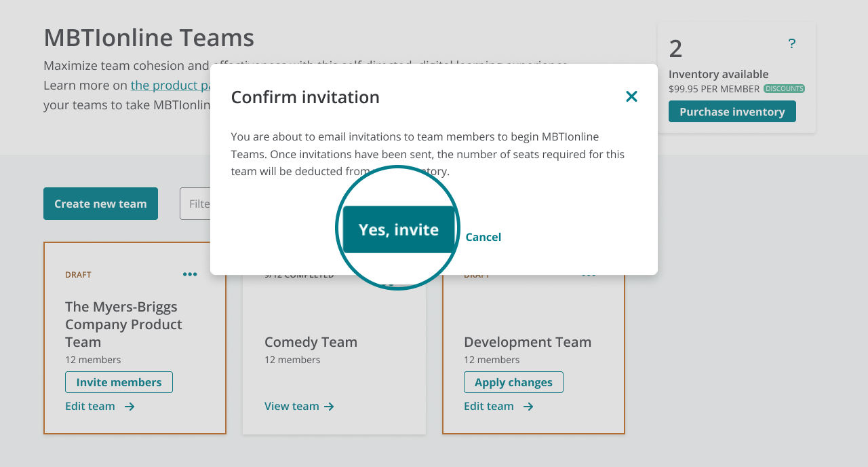Open Edit team on the Development Team card

tap(498, 407)
